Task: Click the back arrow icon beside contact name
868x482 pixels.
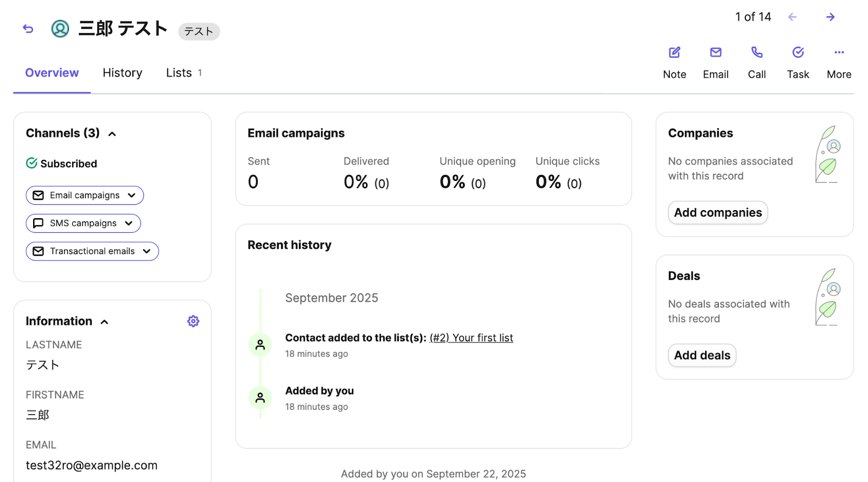Action: coord(28,29)
